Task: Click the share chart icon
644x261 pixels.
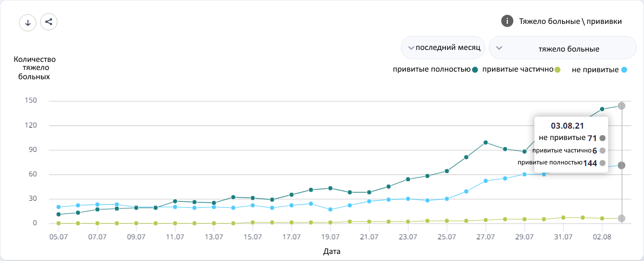Action: pos(49,22)
